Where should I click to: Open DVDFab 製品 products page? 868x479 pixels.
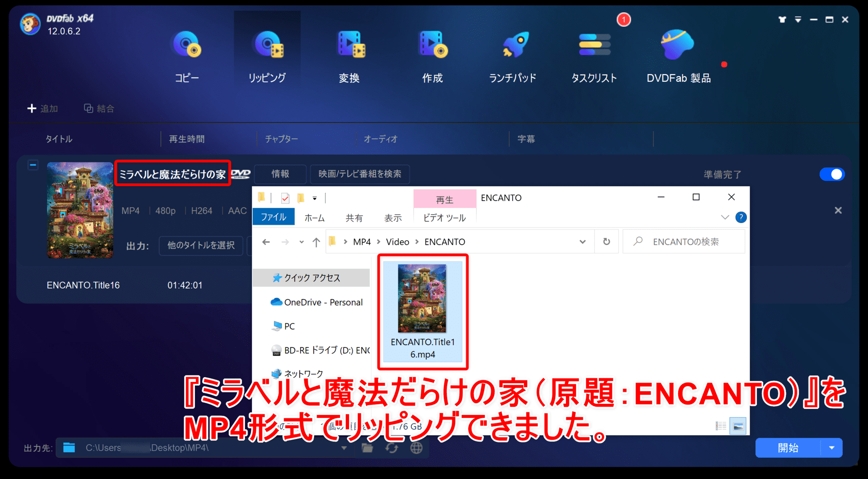point(678,57)
